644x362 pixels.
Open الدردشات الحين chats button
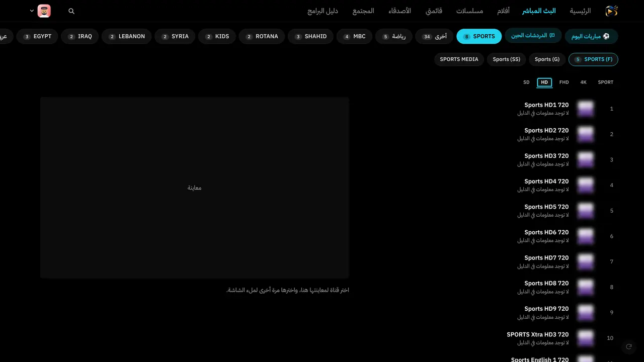(533, 36)
